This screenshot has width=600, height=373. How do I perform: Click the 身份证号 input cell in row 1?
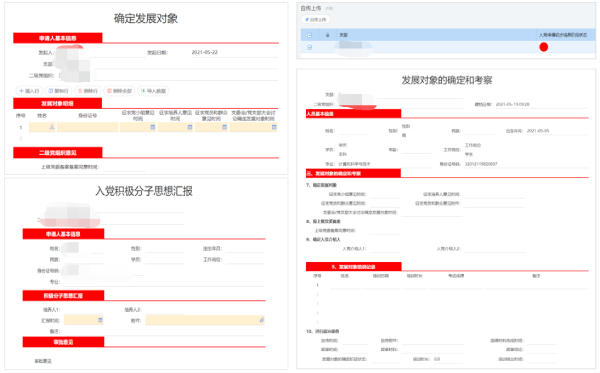pos(88,127)
